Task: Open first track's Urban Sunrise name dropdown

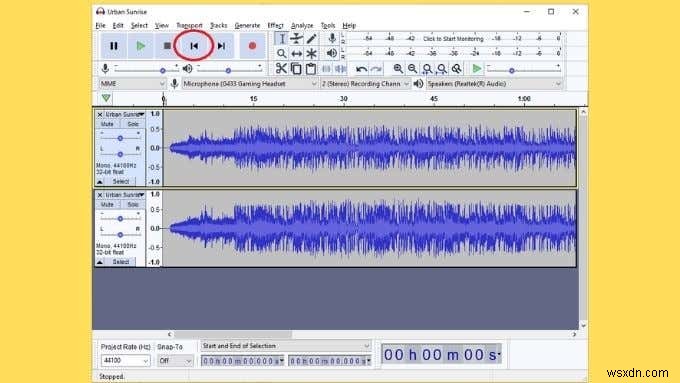Action: tap(125, 115)
